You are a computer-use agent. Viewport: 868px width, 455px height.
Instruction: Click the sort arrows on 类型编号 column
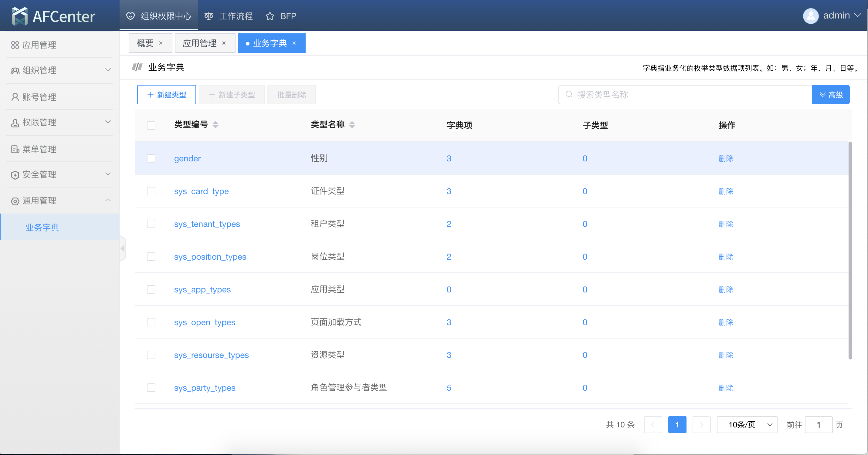[215, 125]
